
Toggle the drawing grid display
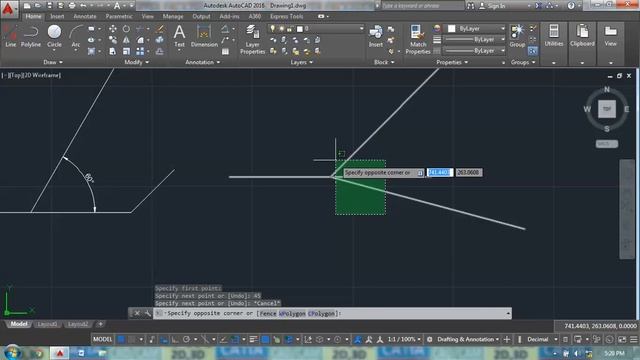(x=121, y=339)
